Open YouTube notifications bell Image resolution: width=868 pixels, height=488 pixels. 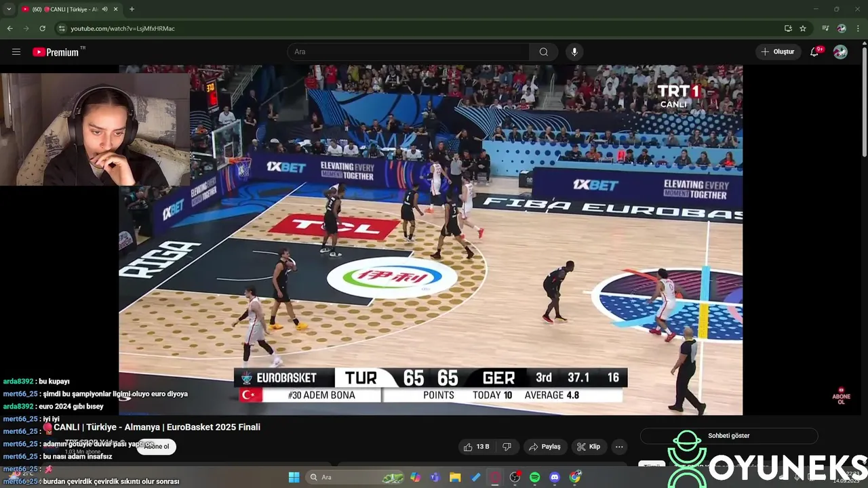(x=814, y=52)
